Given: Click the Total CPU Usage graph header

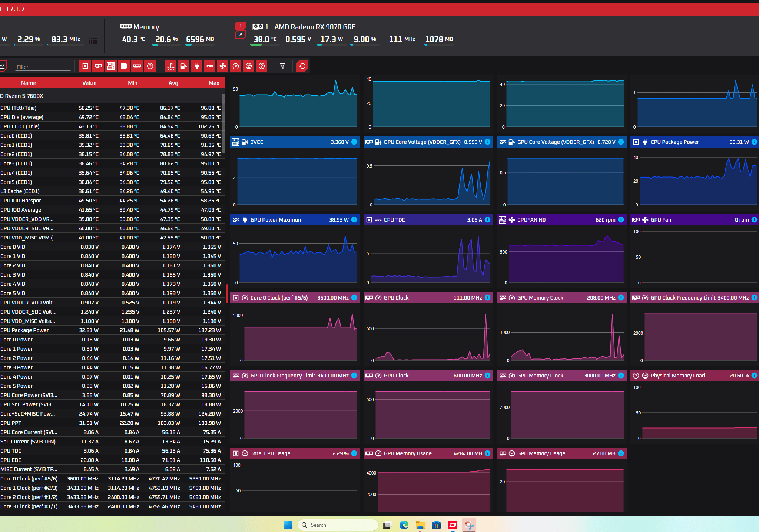Looking at the screenshot, I should coord(295,453).
